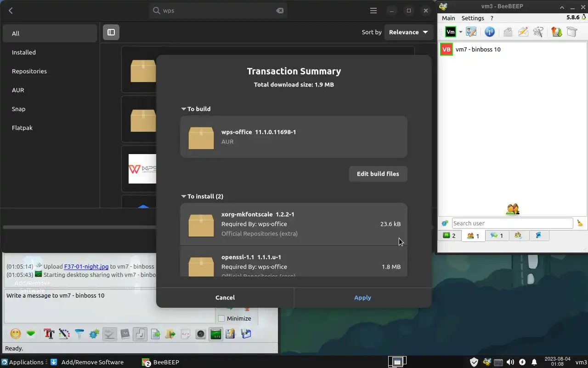
Task: Click the Edit build files button
Action: [378, 174]
